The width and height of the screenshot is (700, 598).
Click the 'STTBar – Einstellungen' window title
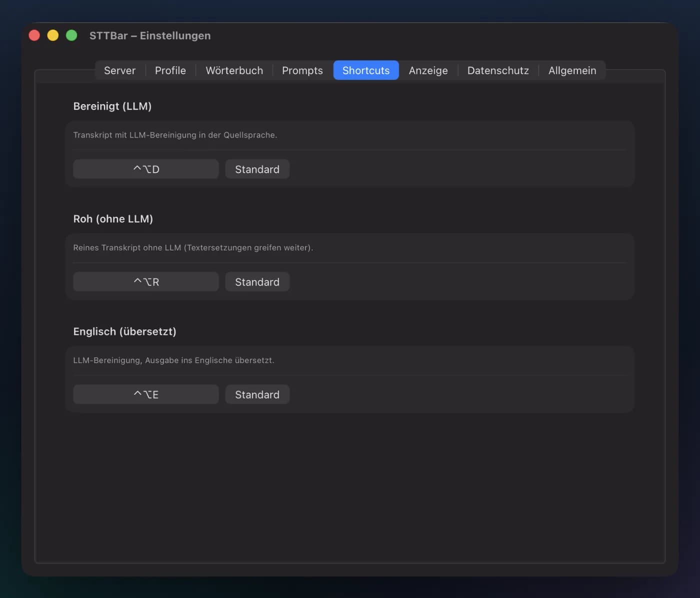point(150,36)
